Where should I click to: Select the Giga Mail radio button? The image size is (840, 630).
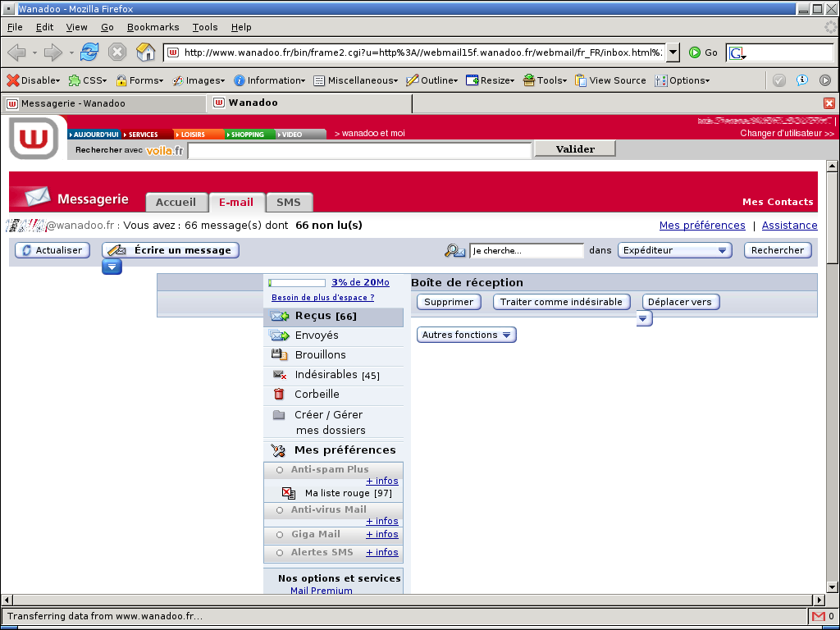click(279, 535)
